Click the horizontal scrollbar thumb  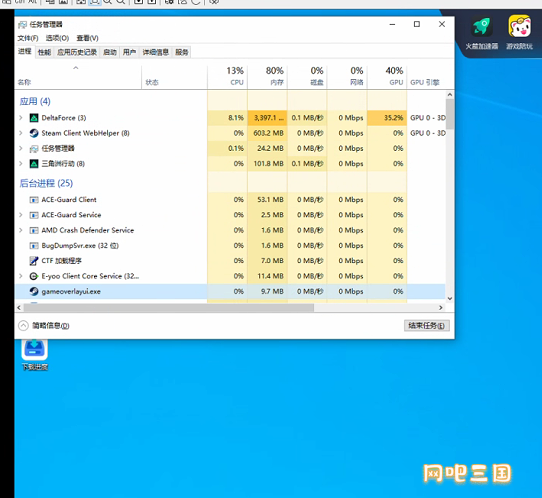[169, 308]
